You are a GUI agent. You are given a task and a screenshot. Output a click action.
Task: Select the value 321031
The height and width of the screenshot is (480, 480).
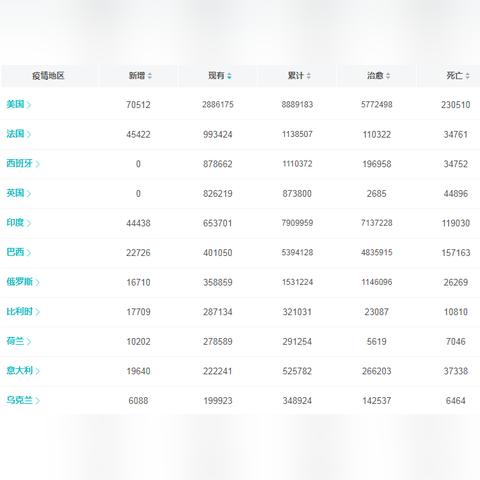pyautogui.click(x=297, y=312)
